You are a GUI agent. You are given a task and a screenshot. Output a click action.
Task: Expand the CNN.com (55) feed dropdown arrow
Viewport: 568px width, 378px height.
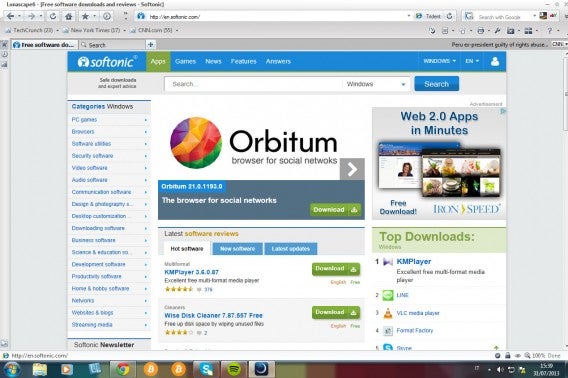(177, 30)
